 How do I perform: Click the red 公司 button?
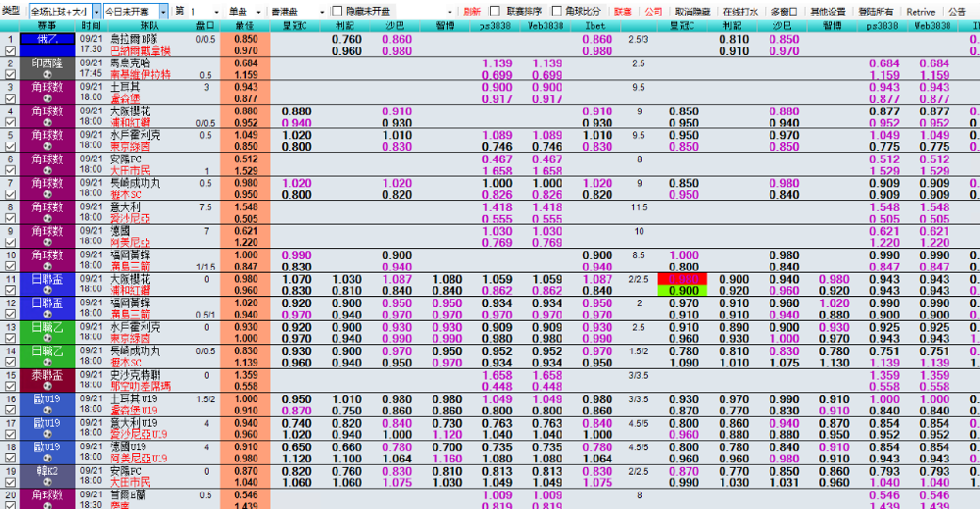click(x=653, y=11)
